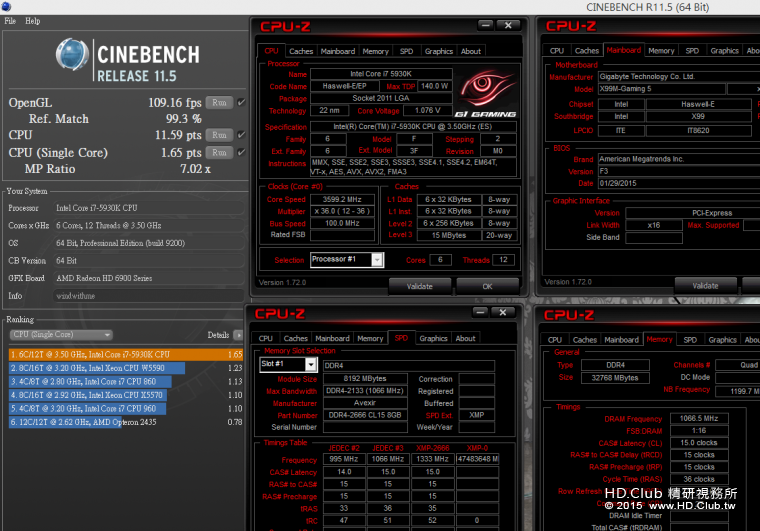Click the G1 Gaming eye logo
This screenshot has width=760, height=531.
485,94
